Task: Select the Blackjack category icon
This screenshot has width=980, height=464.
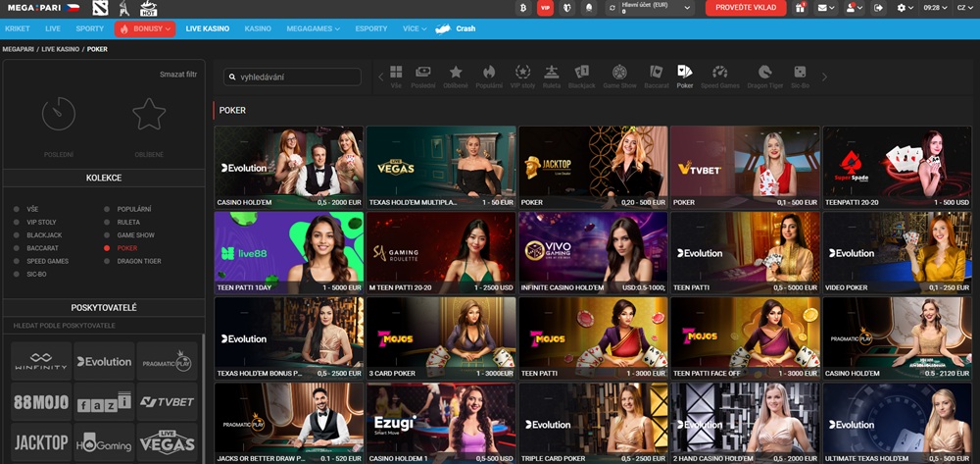Action: (x=582, y=77)
